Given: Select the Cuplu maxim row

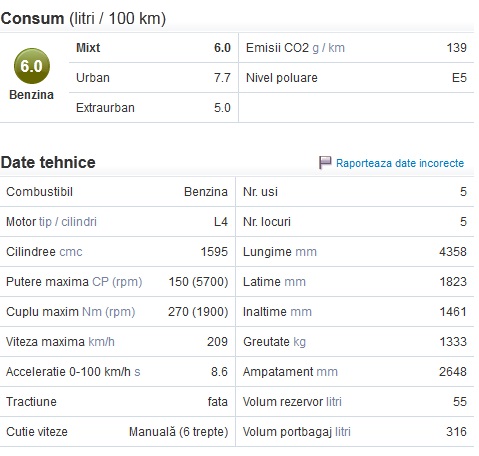Looking at the screenshot, I should point(117,312).
